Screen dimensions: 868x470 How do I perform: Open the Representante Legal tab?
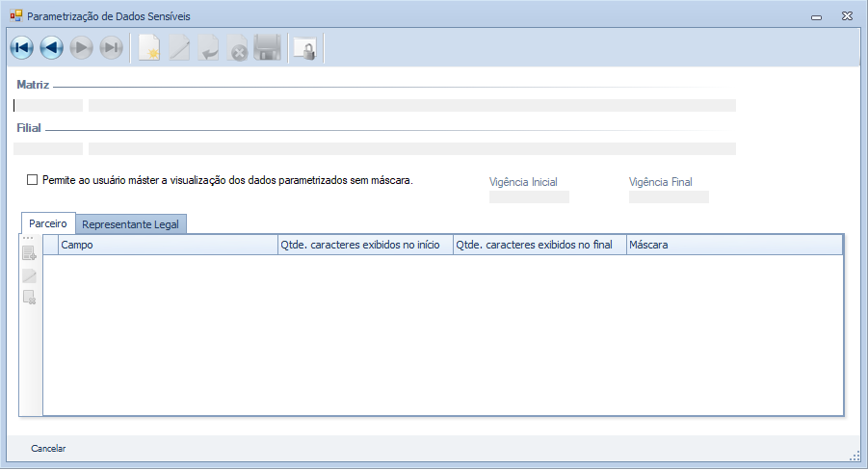(131, 224)
